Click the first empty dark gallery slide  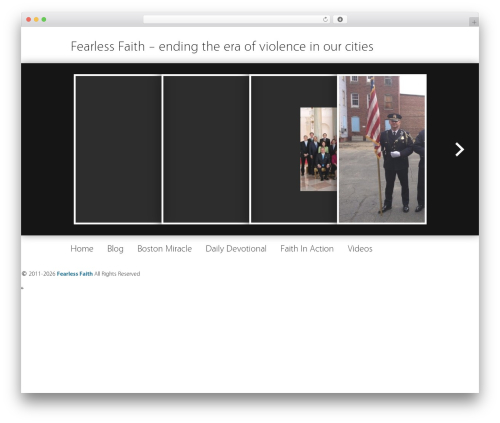tap(119, 149)
